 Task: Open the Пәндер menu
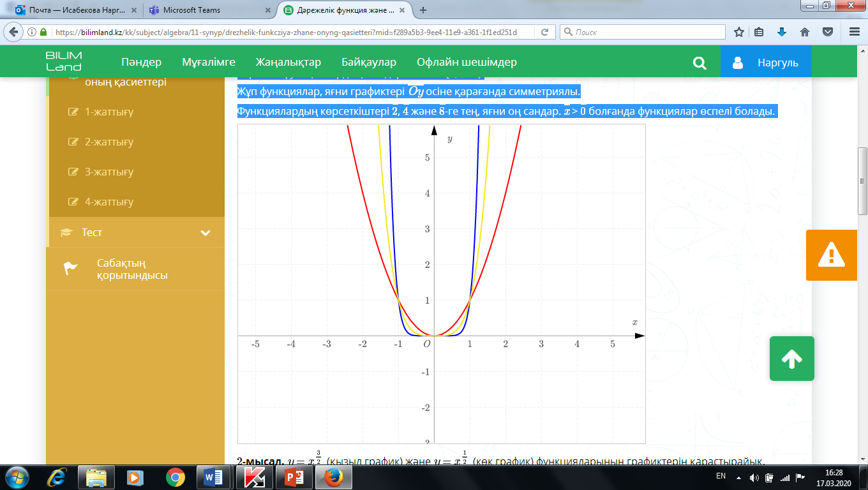[141, 63]
